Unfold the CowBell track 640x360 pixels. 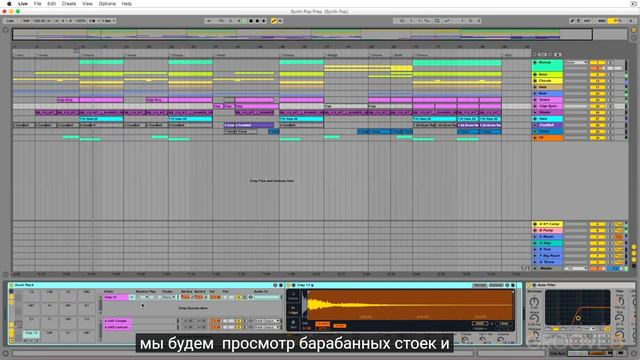tap(535, 125)
